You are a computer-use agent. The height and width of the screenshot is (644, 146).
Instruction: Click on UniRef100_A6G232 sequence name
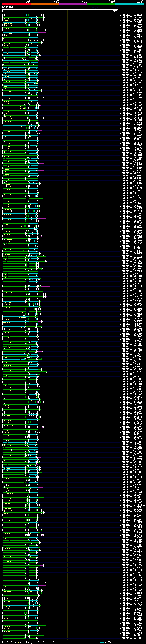(x=131, y=148)
